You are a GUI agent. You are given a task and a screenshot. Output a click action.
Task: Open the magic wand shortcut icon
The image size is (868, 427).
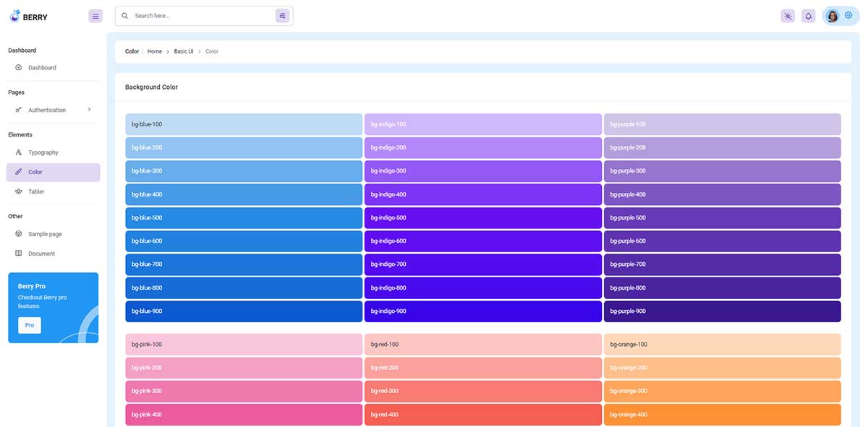tap(788, 15)
